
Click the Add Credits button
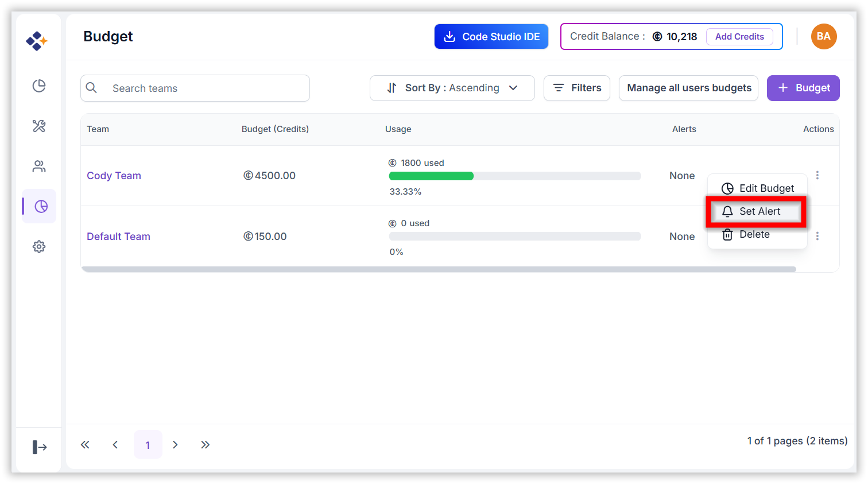(739, 37)
